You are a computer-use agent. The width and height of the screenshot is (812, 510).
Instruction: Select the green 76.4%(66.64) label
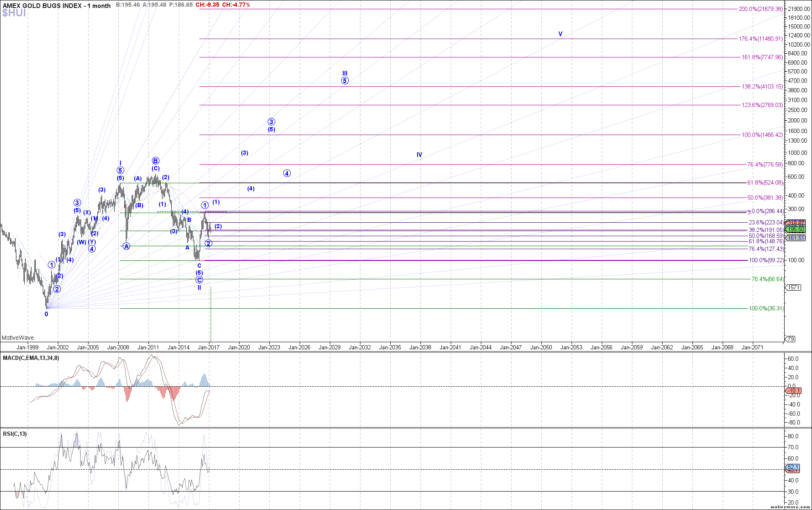767,279
